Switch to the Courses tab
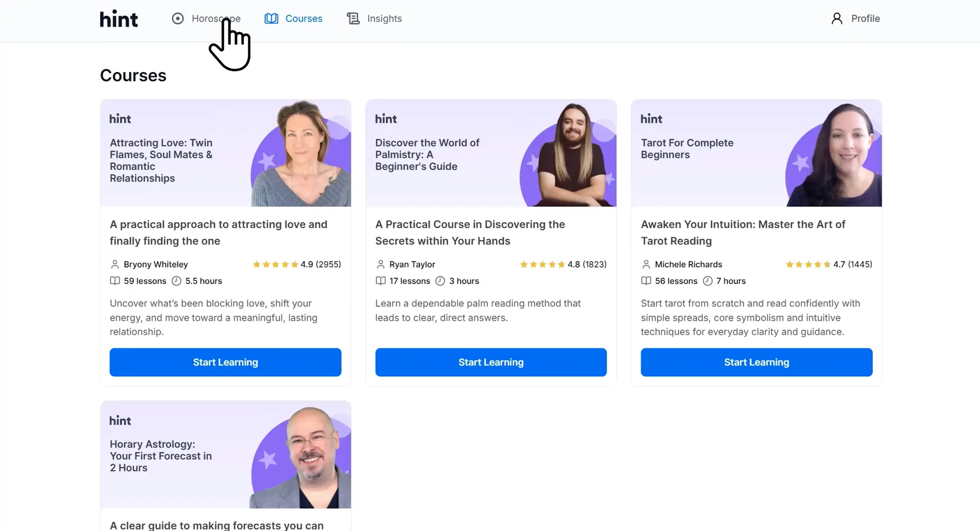 pos(293,18)
